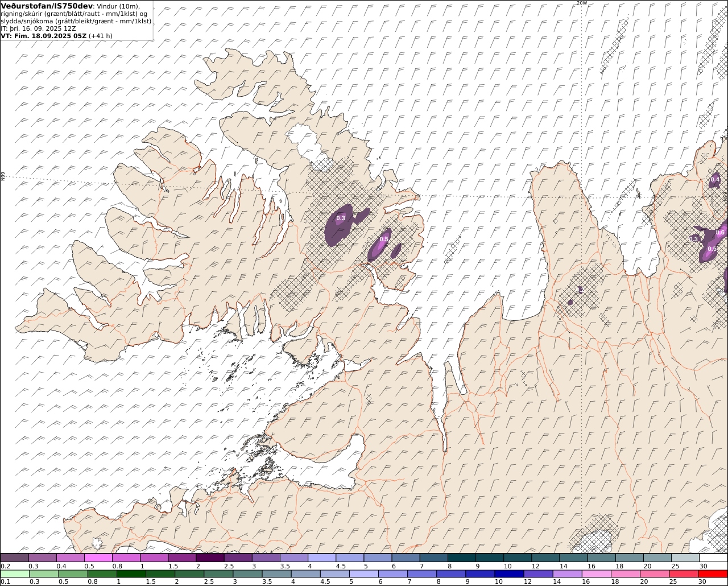Select the medium green 0.8 swatch in rain scale
Image resolution: width=728 pixels, height=586 pixels.
[x=102, y=573]
